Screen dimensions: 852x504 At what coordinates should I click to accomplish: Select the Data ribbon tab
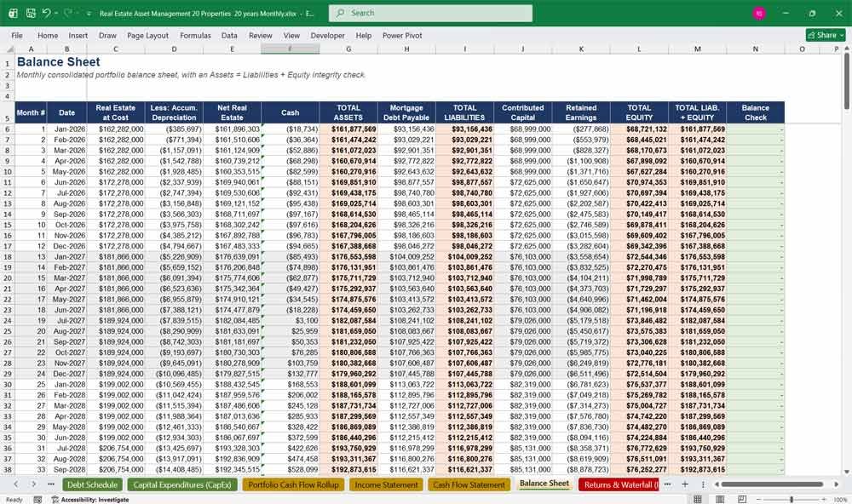coord(229,35)
